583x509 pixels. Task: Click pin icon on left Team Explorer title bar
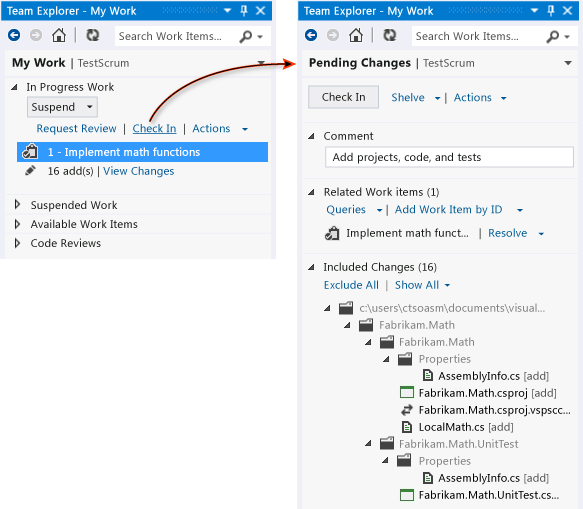point(244,11)
